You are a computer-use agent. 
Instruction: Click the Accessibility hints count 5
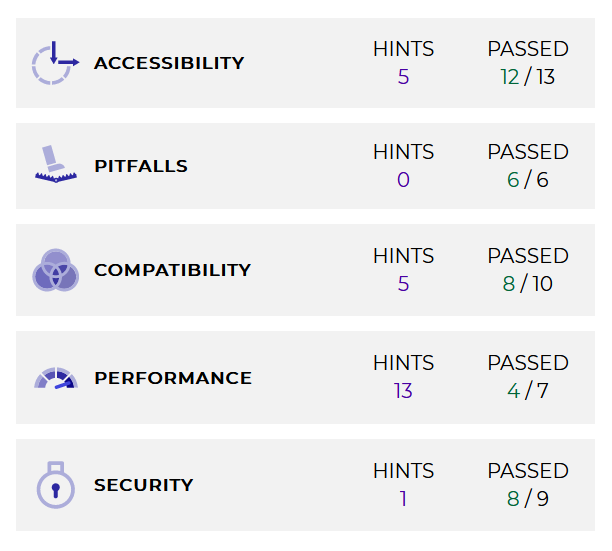(403, 77)
